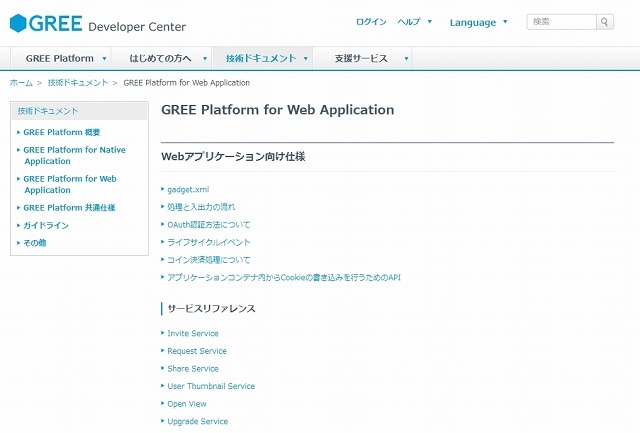640x433 pixels.
Task: Open Upgrade Service link
Action: [x=198, y=421]
